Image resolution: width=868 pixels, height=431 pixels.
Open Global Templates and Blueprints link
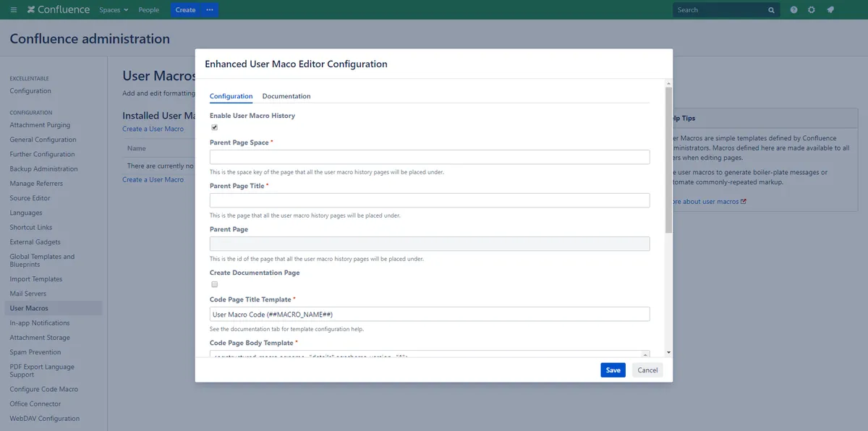pos(42,260)
